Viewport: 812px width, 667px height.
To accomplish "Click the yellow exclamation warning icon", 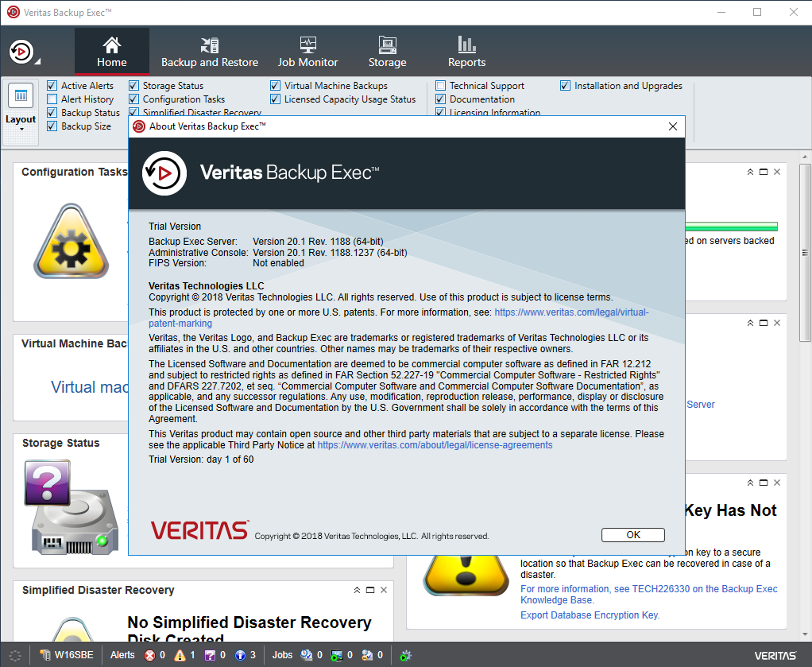I will (466, 574).
